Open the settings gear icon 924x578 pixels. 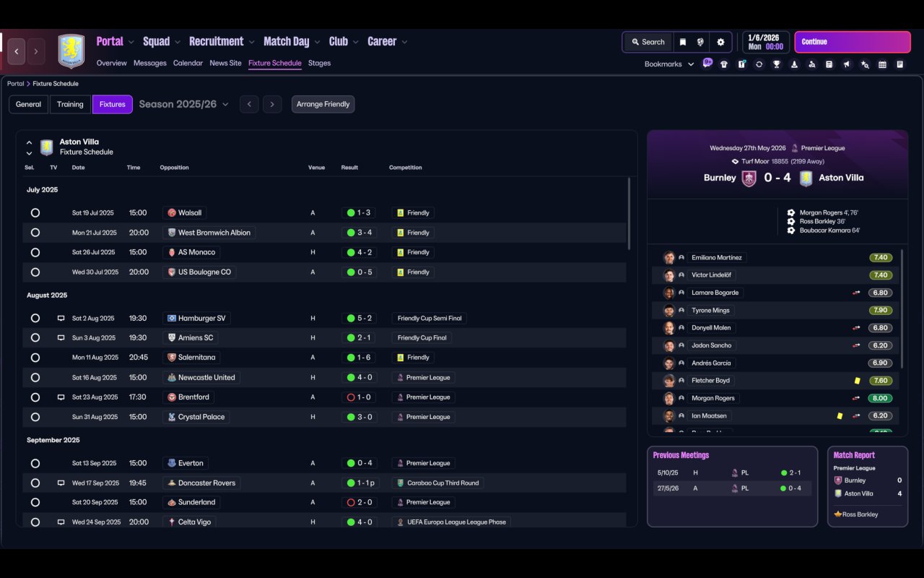pyautogui.click(x=720, y=42)
